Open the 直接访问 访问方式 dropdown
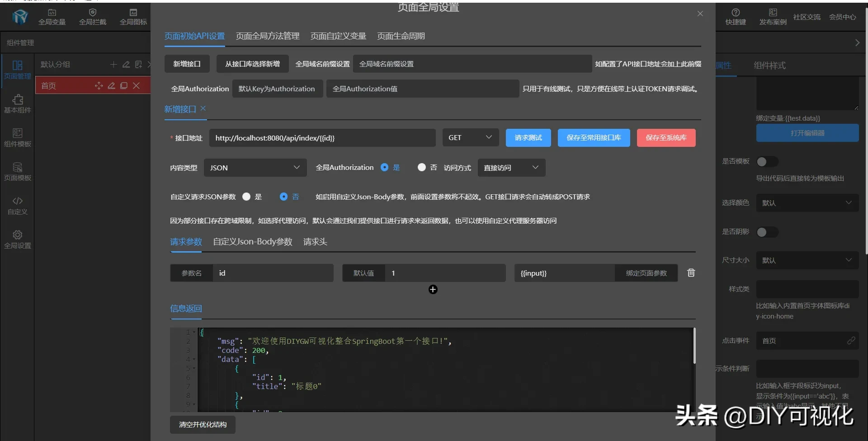The image size is (868, 441). (x=511, y=168)
